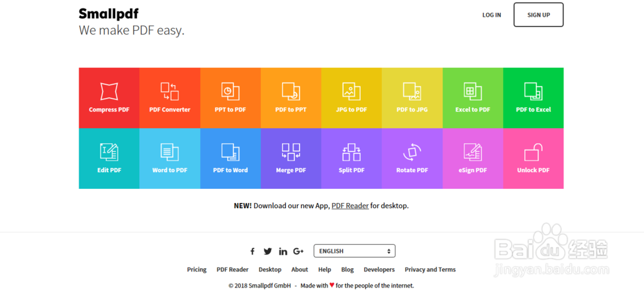
Task: Open the Edit PDF icon
Action: (109, 152)
